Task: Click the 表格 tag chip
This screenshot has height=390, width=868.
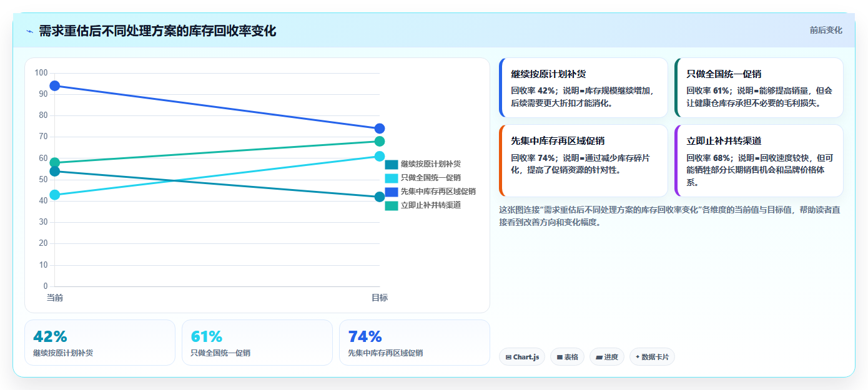Action: 567,357
